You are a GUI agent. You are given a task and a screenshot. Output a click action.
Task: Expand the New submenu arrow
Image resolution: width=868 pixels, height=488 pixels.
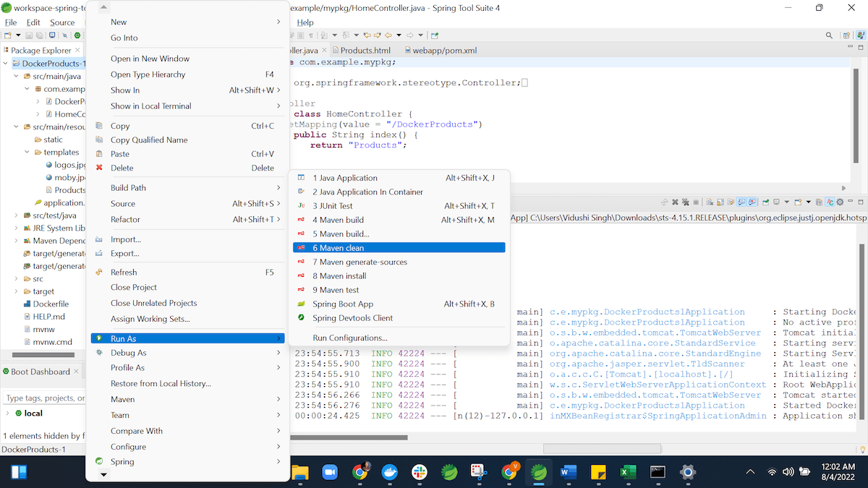(x=278, y=22)
